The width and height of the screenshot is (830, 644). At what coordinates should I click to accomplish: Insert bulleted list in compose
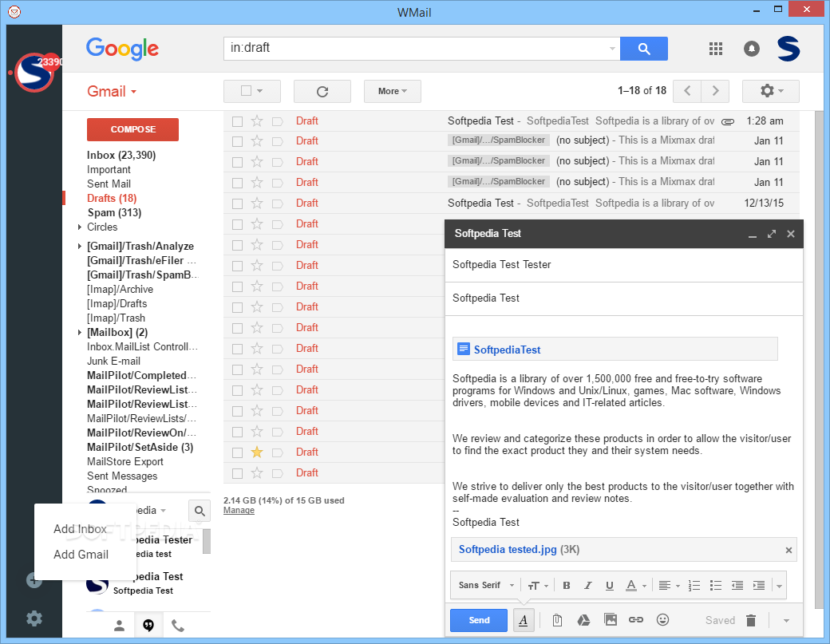[716, 585]
